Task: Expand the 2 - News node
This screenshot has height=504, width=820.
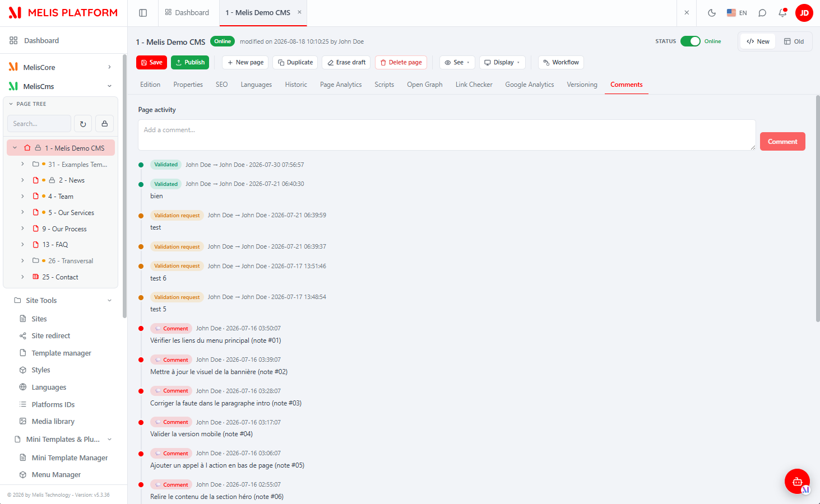Action: (x=22, y=180)
